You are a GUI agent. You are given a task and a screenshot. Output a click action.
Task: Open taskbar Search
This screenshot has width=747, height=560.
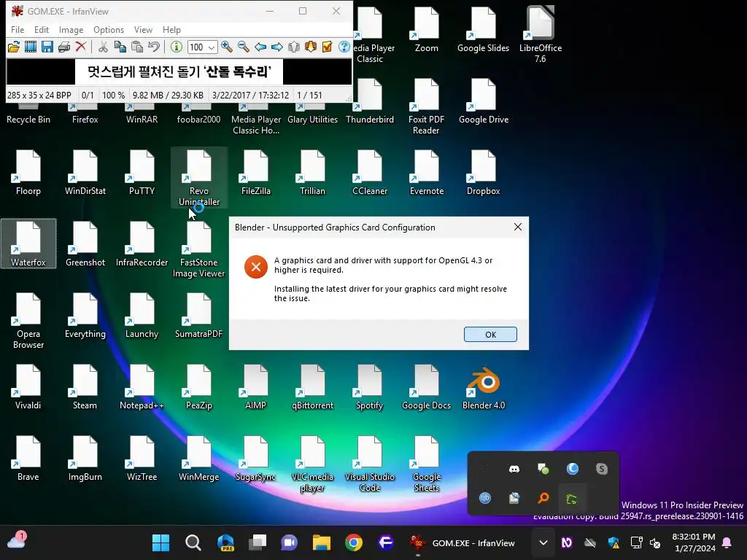point(193,542)
